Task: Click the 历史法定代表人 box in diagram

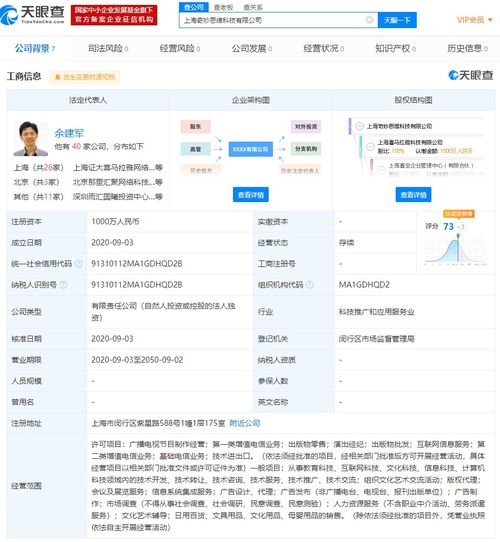Action: tap(300, 170)
